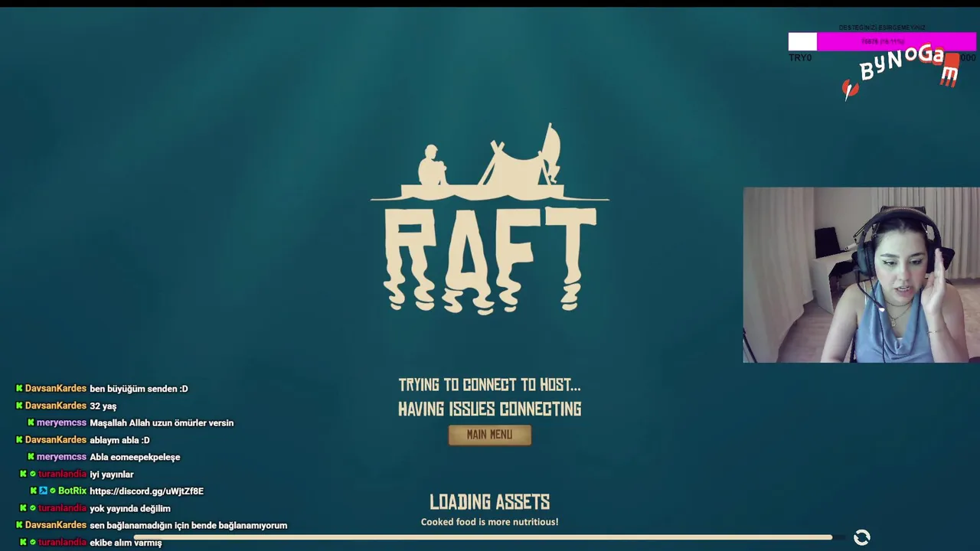Click the moderator wrench badge next to BotRix
Screen dimensions: 980x551
(44, 491)
